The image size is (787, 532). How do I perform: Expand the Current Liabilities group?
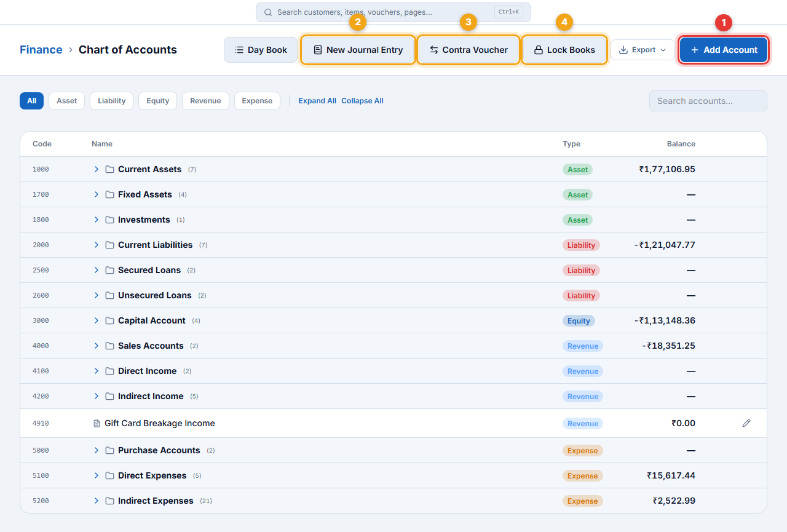click(96, 245)
